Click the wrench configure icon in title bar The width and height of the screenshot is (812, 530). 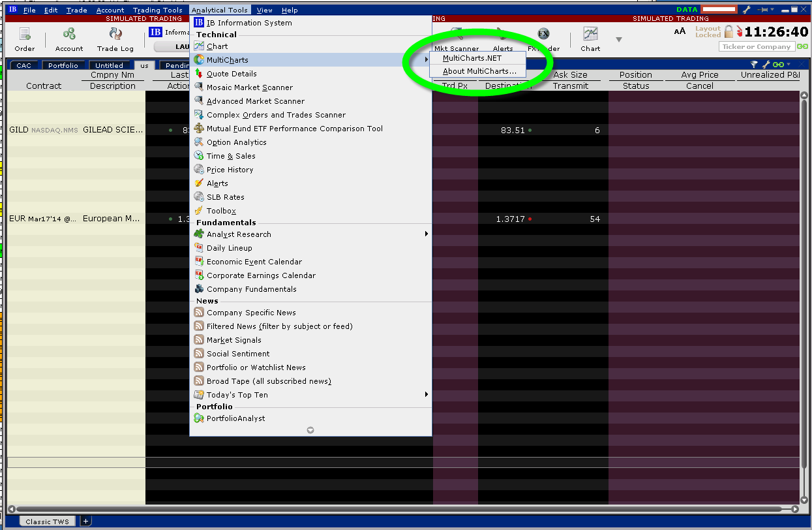[747, 10]
